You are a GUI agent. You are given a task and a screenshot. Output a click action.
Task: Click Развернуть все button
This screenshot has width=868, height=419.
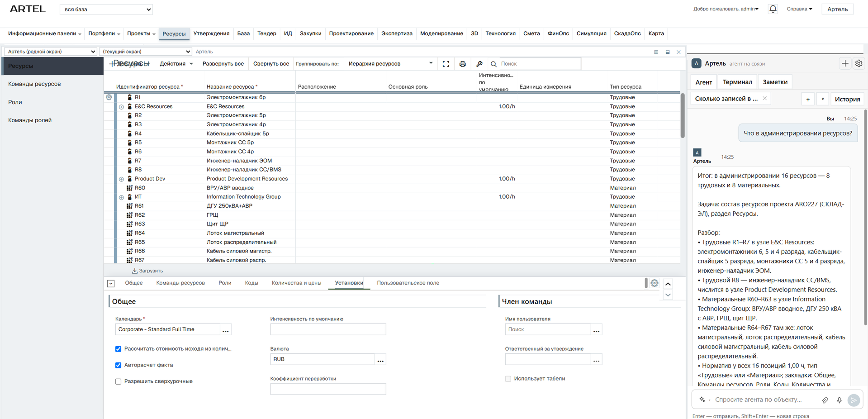coord(223,64)
